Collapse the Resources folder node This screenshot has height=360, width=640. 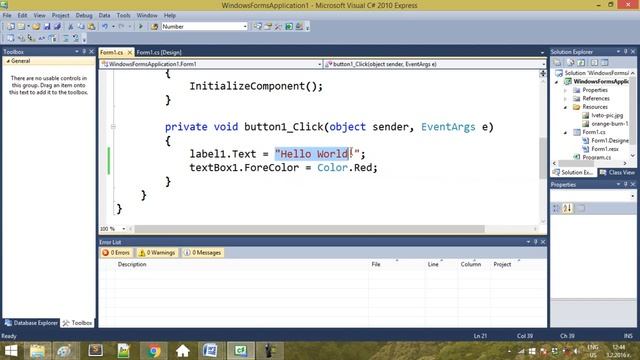[566, 107]
